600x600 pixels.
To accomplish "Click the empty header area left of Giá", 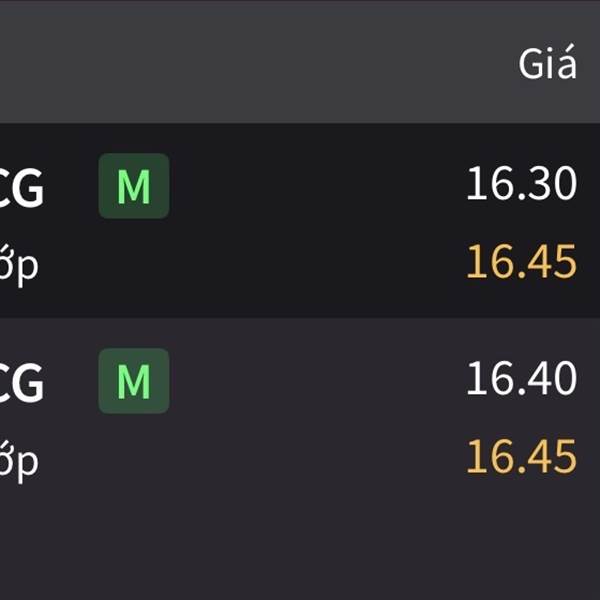I will [250, 64].
